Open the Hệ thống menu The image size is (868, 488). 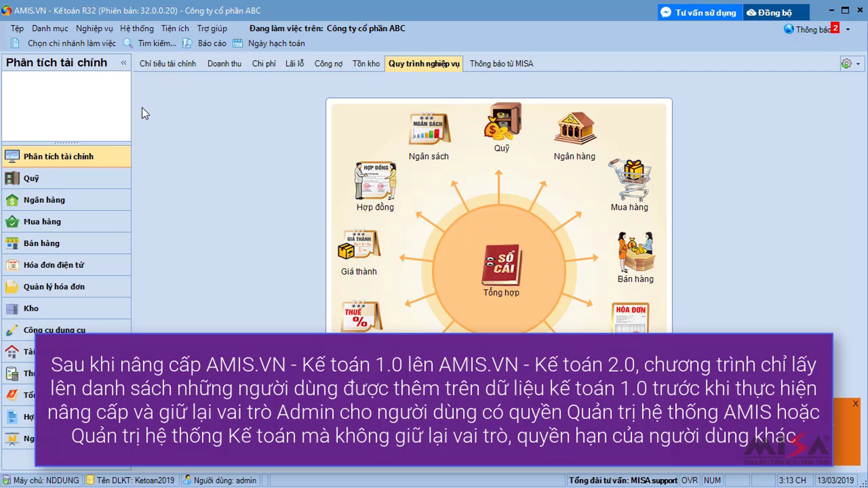pyautogui.click(x=137, y=29)
